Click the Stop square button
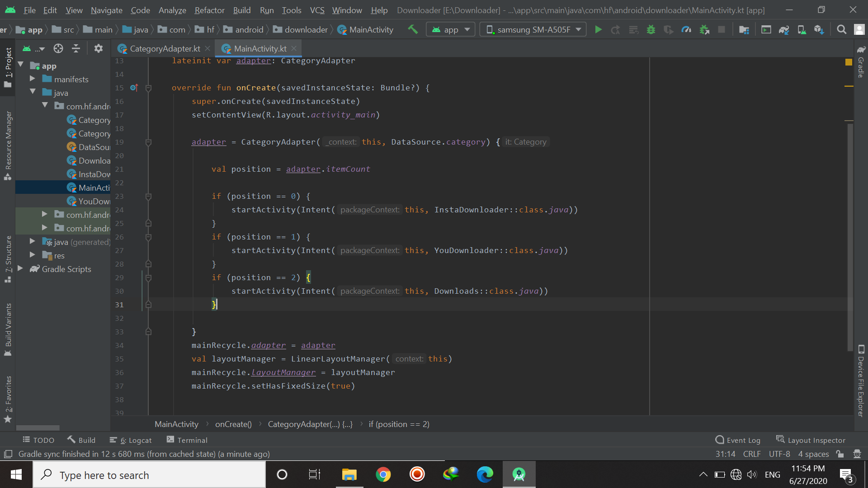The height and width of the screenshot is (488, 868). [722, 30]
